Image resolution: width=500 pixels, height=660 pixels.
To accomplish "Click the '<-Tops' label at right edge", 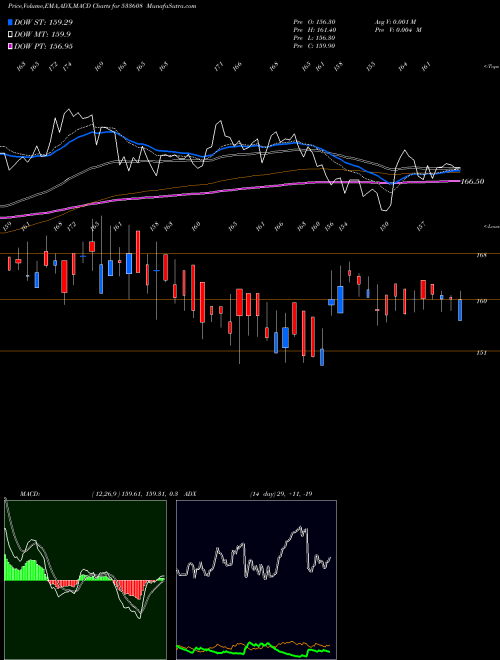I will pyautogui.click(x=492, y=67).
